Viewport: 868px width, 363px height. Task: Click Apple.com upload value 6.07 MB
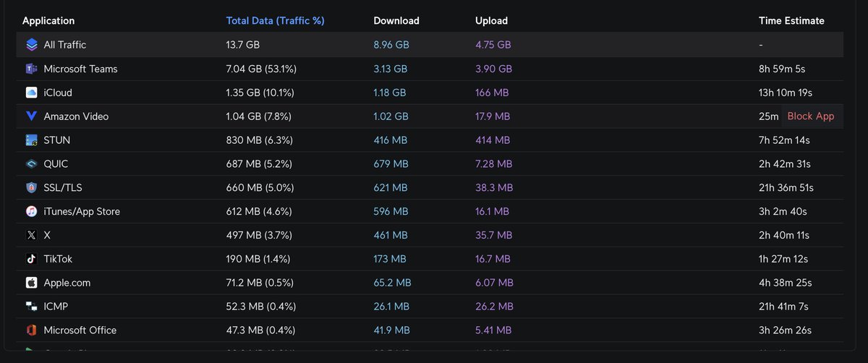pyautogui.click(x=494, y=283)
